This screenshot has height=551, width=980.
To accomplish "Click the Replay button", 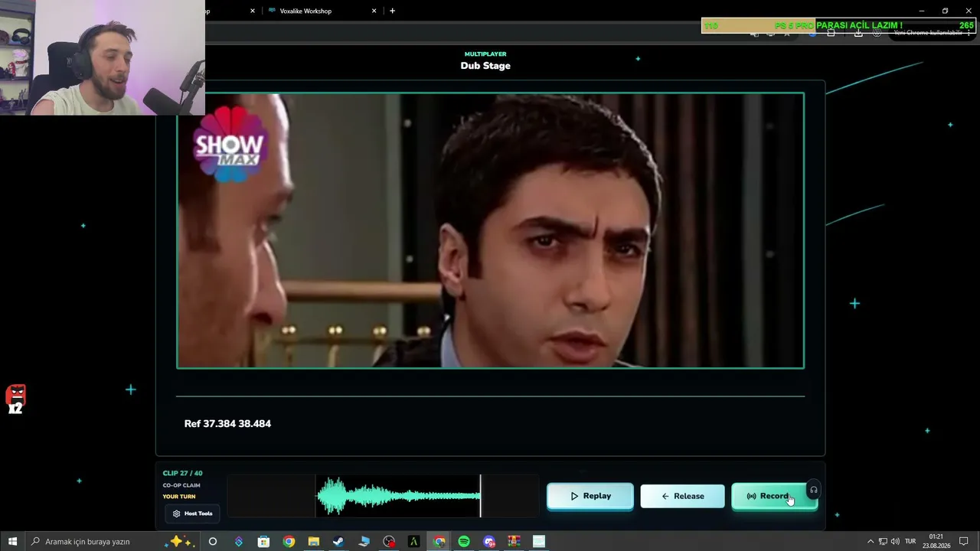I will (x=590, y=496).
